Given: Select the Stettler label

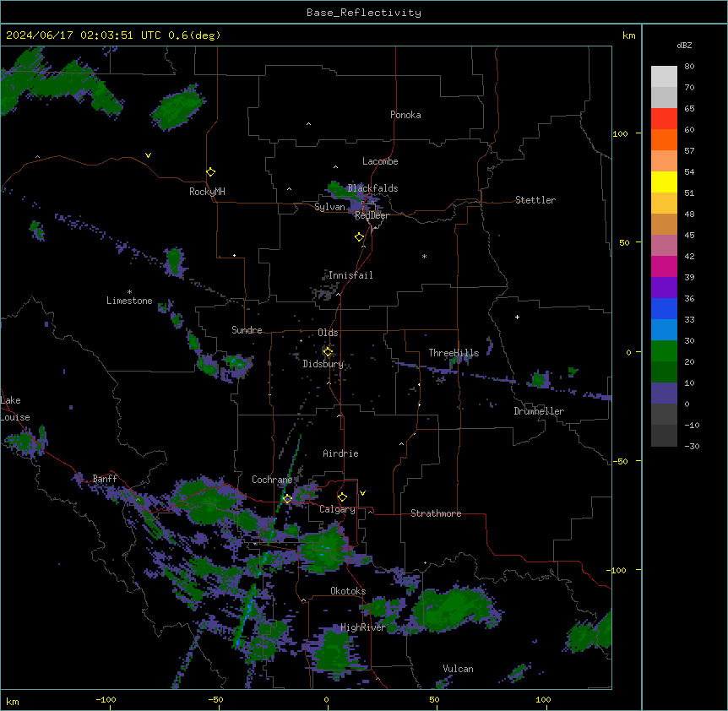Looking at the screenshot, I should click(535, 200).
